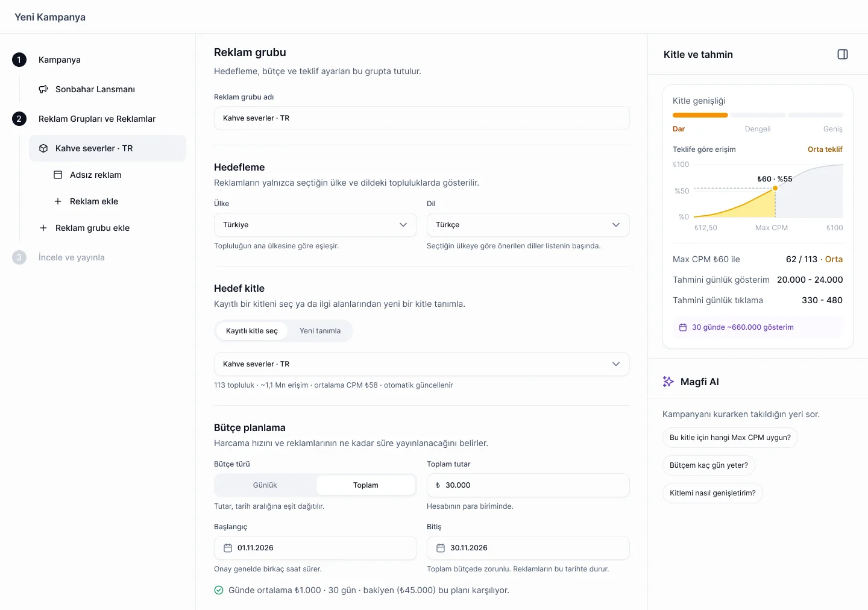Choose Kayıtlı kitle seç option
Screen dimensions: 868x610
[252, 331]
